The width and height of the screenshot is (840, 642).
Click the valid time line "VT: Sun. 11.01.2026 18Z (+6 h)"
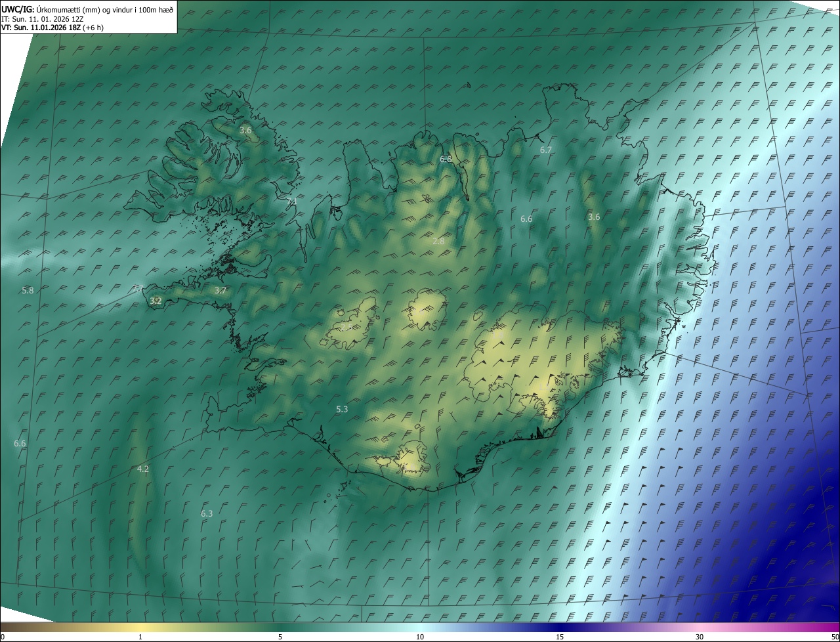click(52, 28)
